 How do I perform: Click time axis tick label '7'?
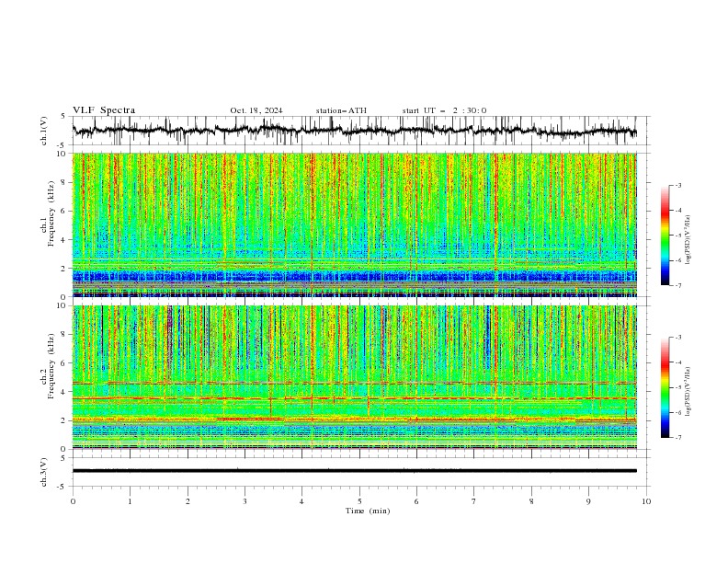click(474, 501)
